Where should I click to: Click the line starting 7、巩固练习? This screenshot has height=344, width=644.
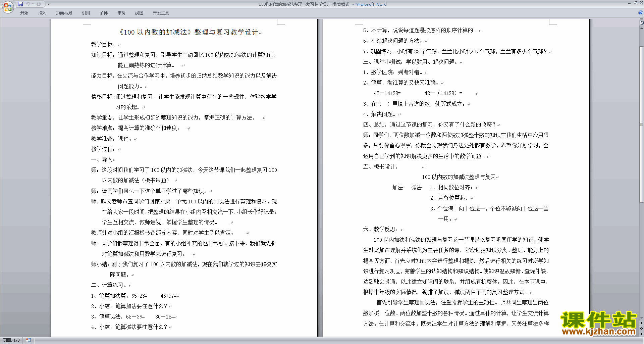point(455,51)
